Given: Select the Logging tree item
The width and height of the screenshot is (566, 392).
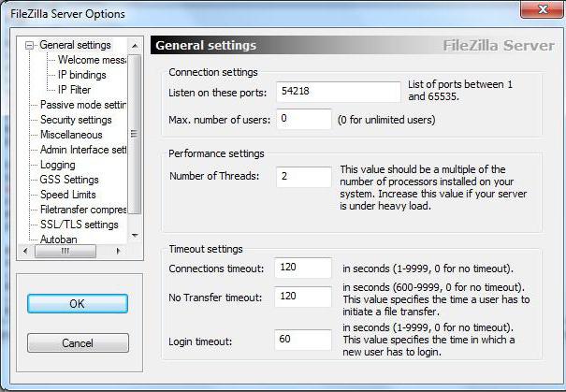Looking at the screenshot, I should click(x=58, y=165).
